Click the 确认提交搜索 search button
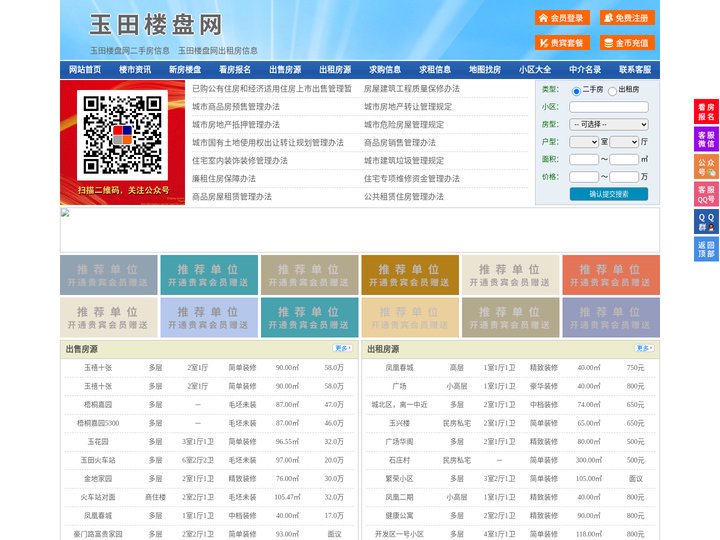Screen dimensions: 720x540 click(x=609, y=194)
